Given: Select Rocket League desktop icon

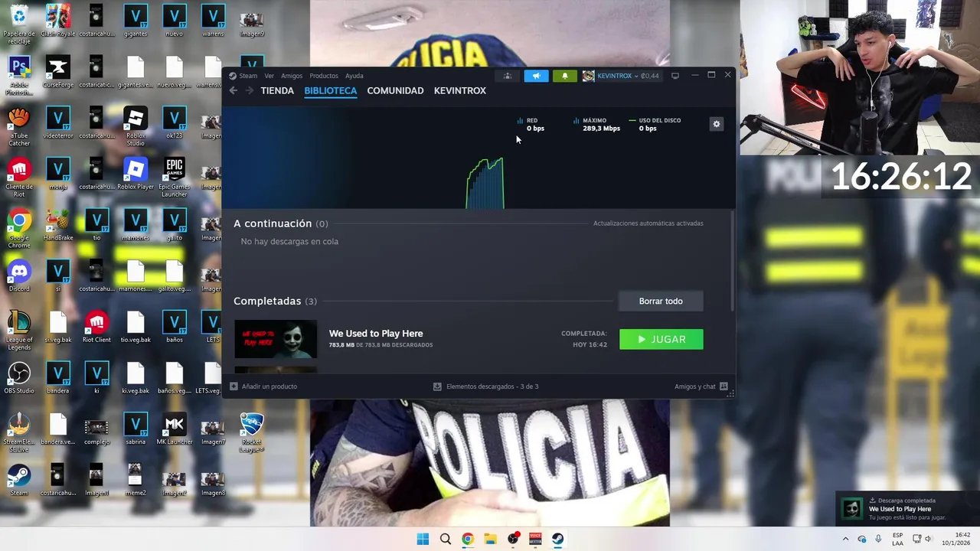Looking at the screenshot, I should [x=252, y=433].
